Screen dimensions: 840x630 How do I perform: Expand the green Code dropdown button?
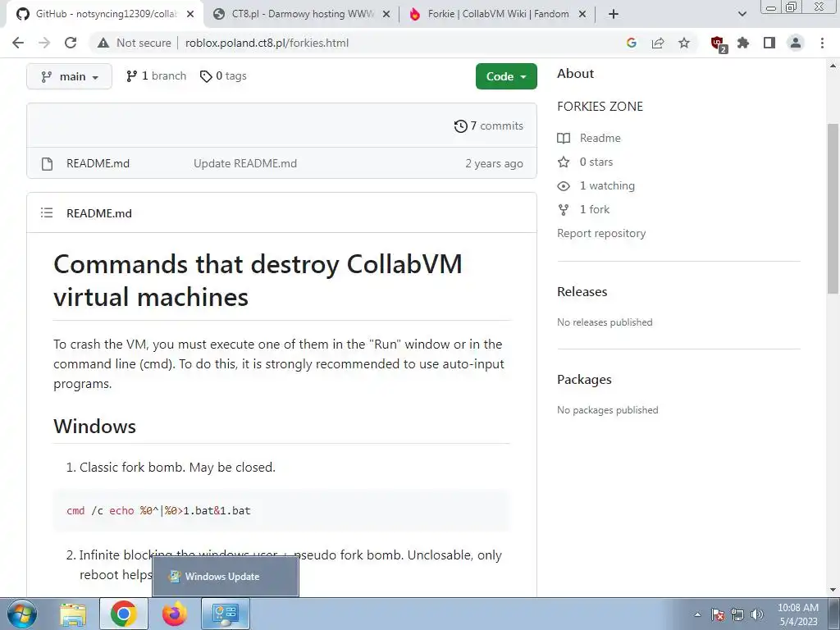coord(506,76)
